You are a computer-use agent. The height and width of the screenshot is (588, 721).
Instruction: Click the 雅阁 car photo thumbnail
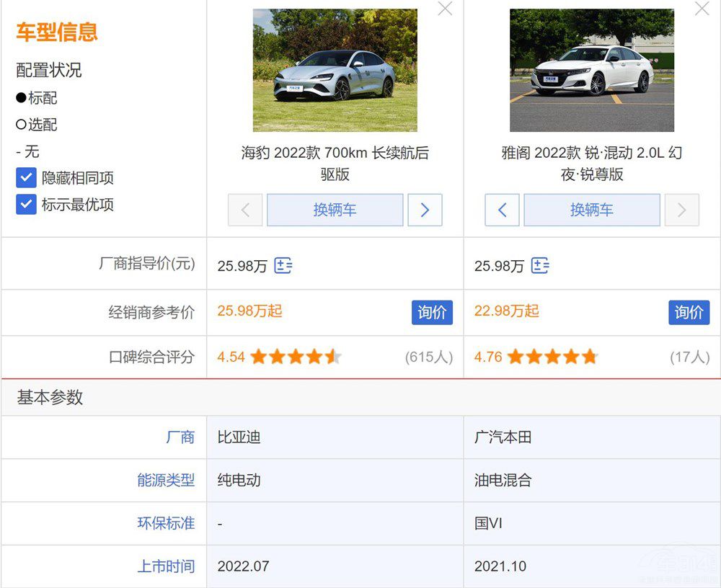point(591,71)
